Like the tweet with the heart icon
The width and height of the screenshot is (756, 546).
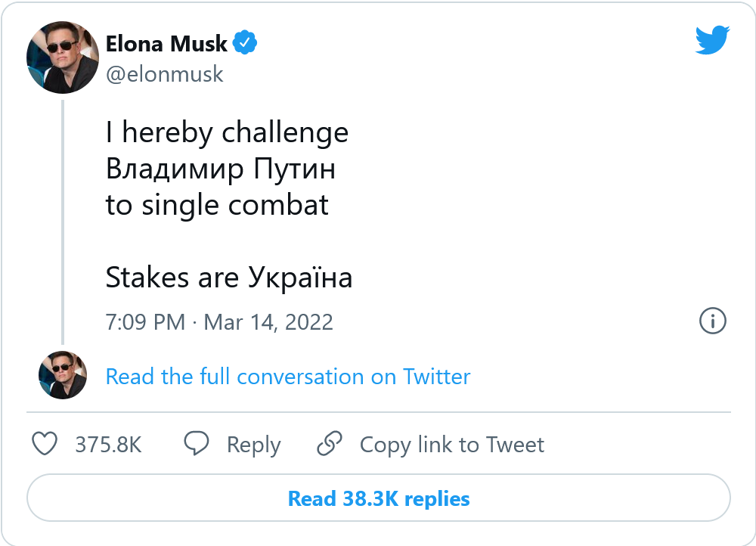pyautogui.click(x=45, y=444)
